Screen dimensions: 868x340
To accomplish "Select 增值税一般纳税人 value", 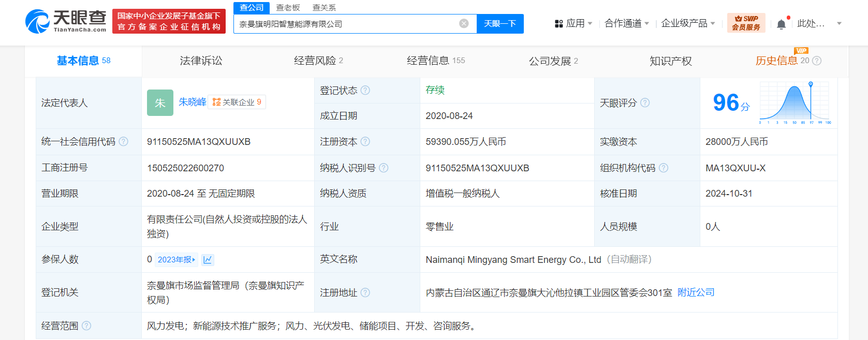I will pyautogui.click(x=463, y=194).
